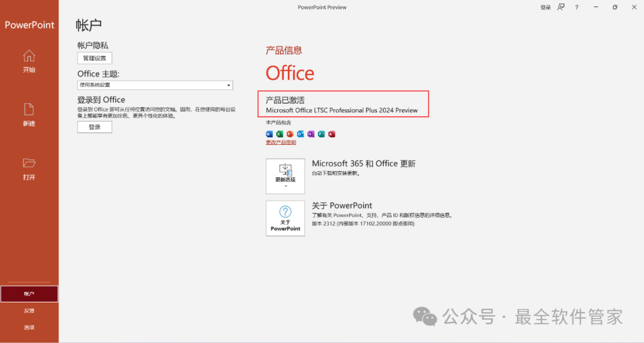Click the 自动下载和安装更新 description text

point(336,174)
